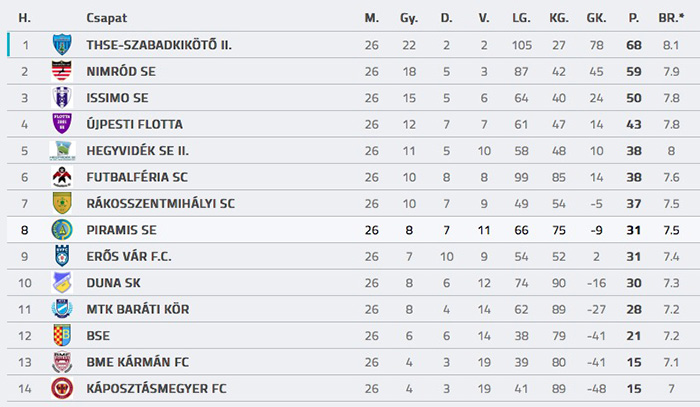Click the LG. goals scored header

[x=521, y=18]
